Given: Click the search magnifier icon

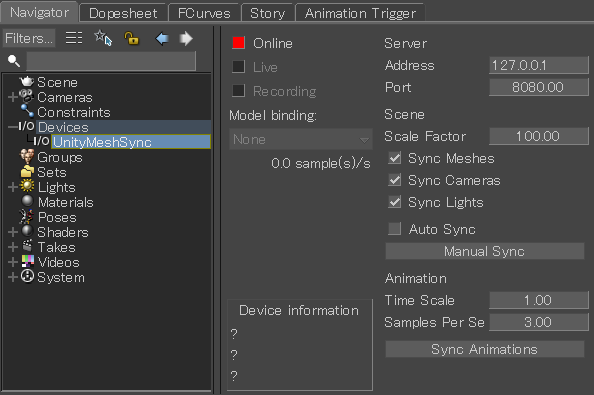Looking at the screenshot, I should [14, 61].
